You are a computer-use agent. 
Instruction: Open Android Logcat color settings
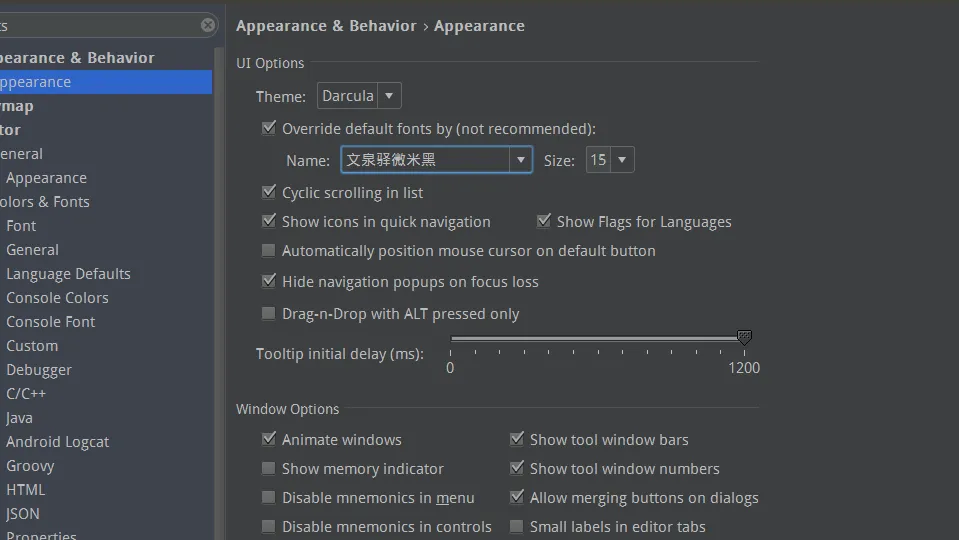tap(57, 442)
